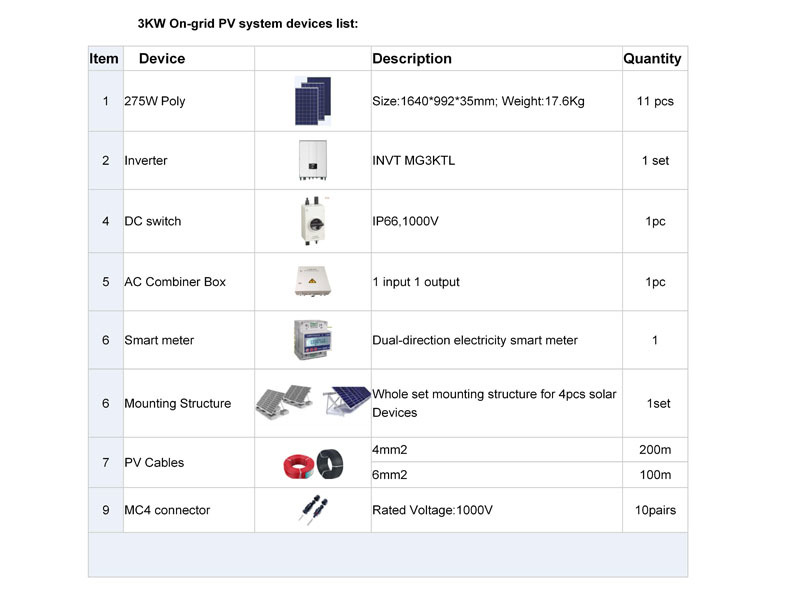Screen dimensions: 800x590
Task: Select the Item column header
Action: coord(104,59)
